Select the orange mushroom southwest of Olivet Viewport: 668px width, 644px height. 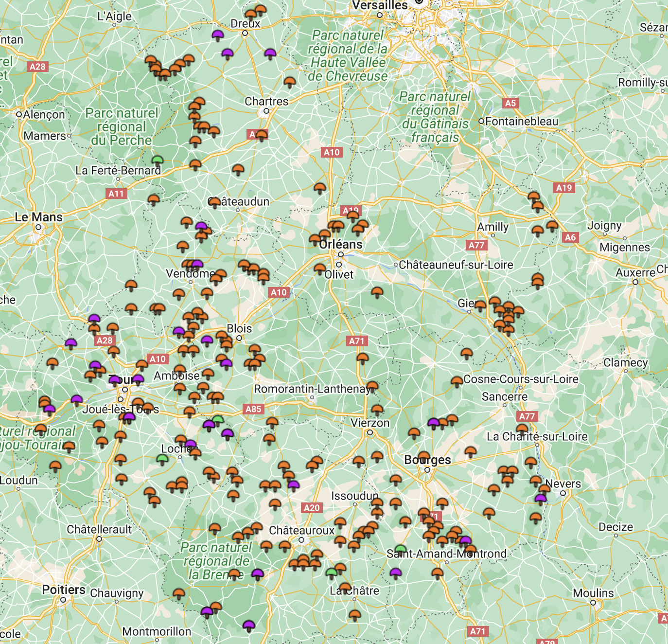[319, 268]
